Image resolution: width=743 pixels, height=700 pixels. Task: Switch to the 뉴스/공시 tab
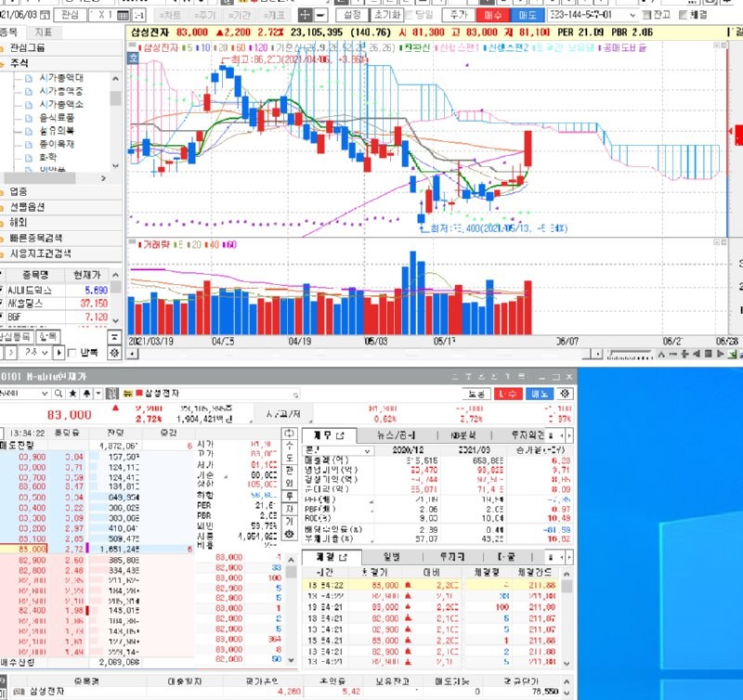(x=396, y=435)
